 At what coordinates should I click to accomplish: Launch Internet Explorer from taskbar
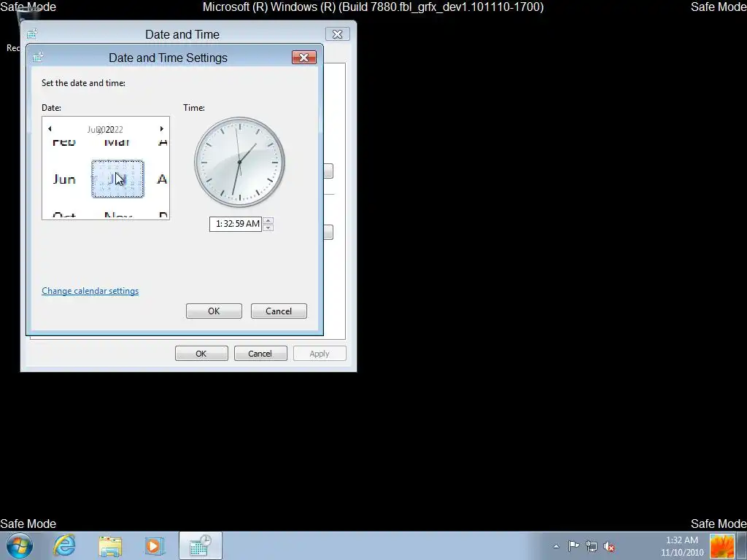coord(64,545)
